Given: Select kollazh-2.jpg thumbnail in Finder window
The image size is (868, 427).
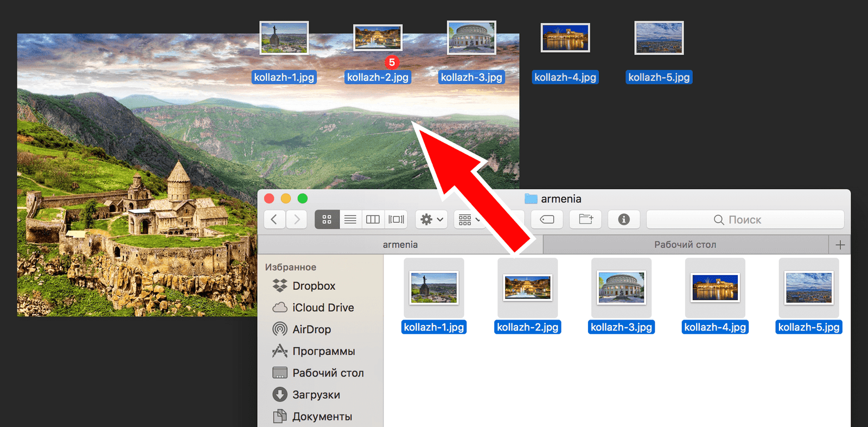Looking at the screenshot, I should tap(528, 288).
